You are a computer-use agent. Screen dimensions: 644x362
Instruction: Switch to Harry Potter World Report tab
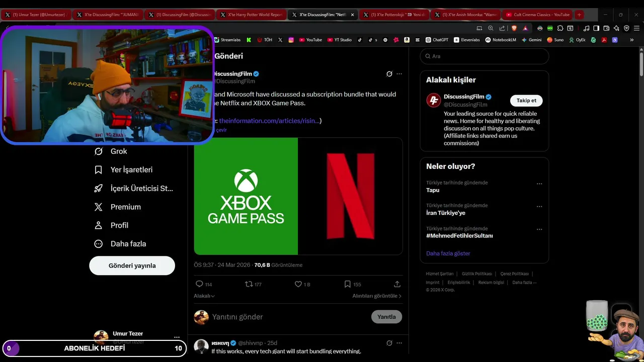(x=252, y=15)
